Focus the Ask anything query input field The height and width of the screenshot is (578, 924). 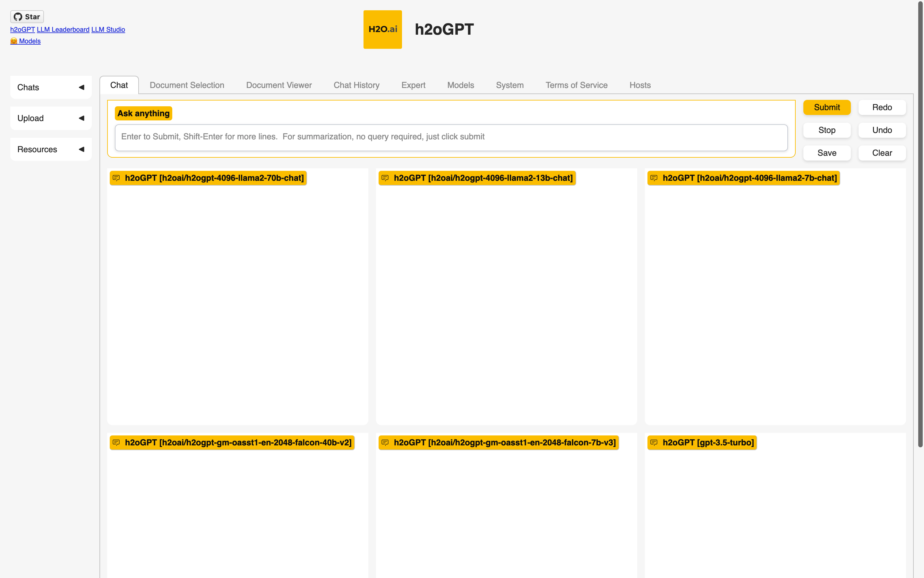(451, 137)
